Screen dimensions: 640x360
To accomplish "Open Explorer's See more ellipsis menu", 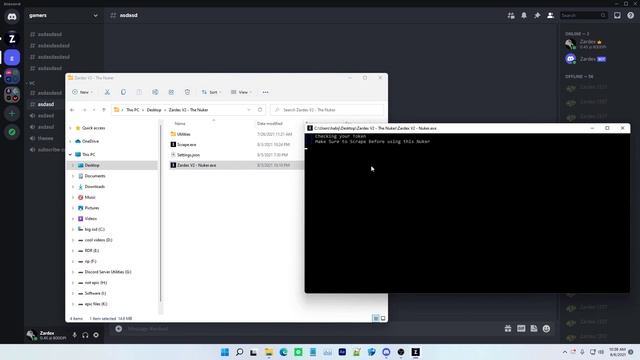I will (265, 92).
